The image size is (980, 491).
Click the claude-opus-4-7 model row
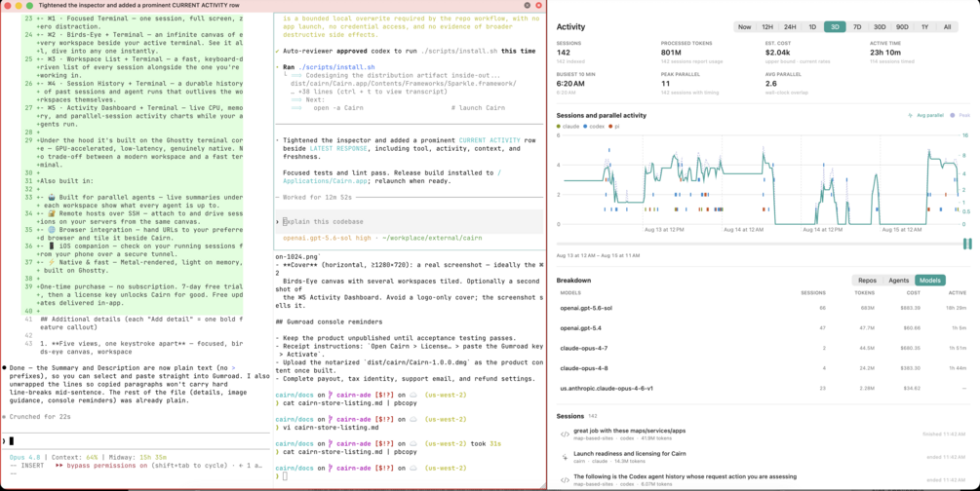tap(764, 348)
